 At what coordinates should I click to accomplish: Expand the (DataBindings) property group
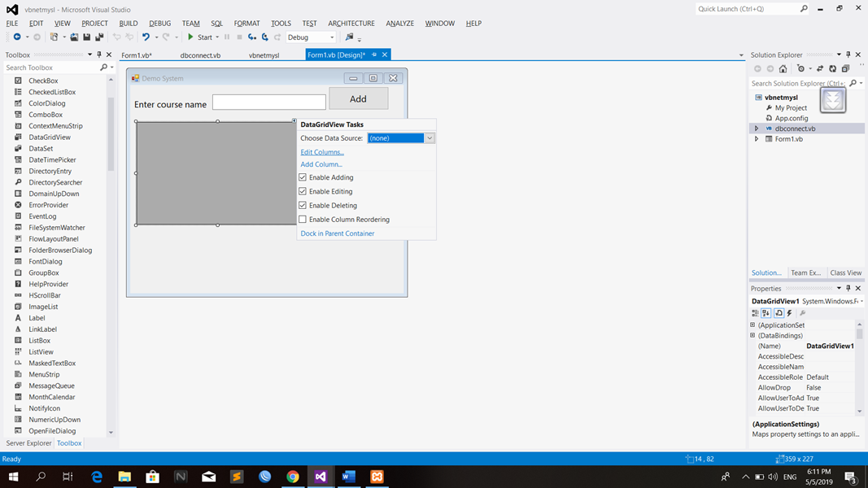click(752, 335)
